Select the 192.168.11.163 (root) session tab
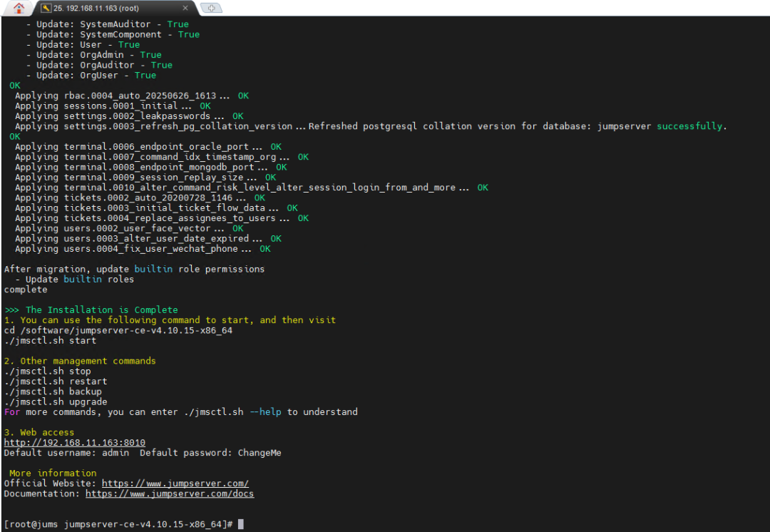Screen dimensions: 770x532 (x=115, y=8)
